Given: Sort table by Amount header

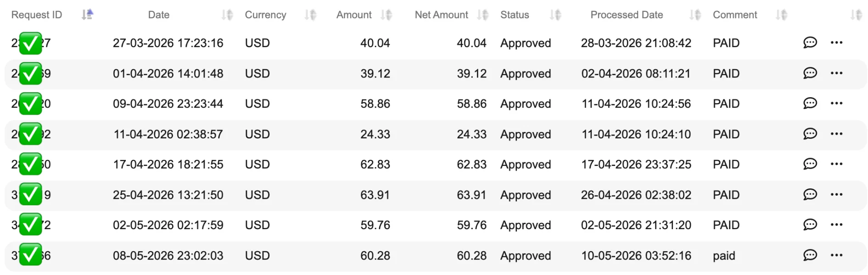Looking at the screenshot, I should (386, 15).
